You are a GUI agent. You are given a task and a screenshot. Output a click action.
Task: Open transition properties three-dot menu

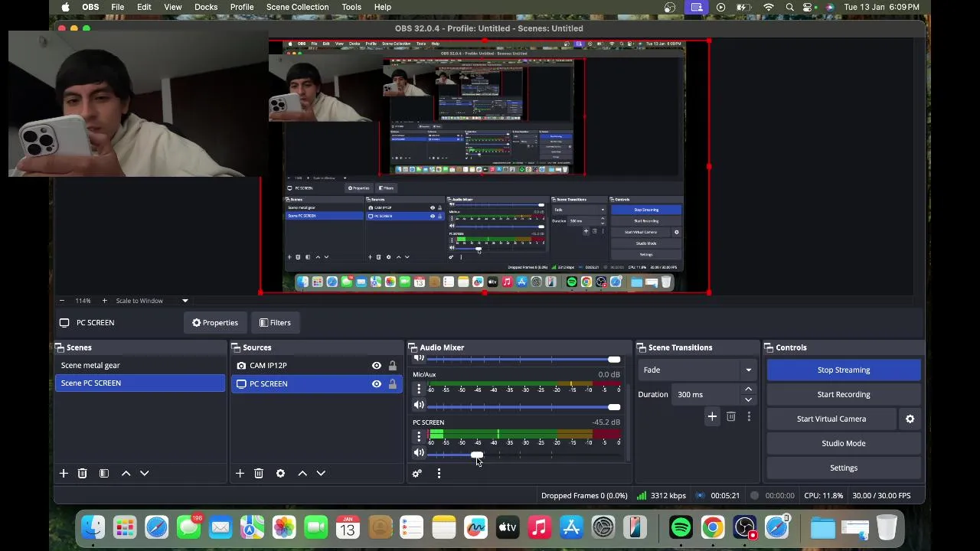click(x=749, y=416)
